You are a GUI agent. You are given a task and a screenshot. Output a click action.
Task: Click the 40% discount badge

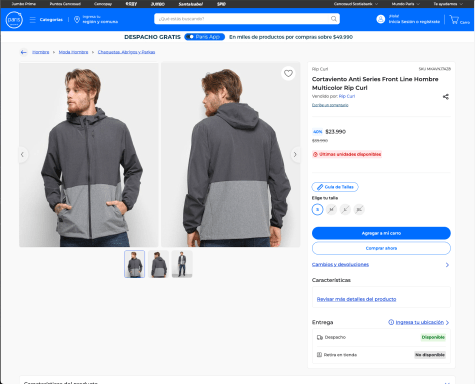tap(317, 132)
